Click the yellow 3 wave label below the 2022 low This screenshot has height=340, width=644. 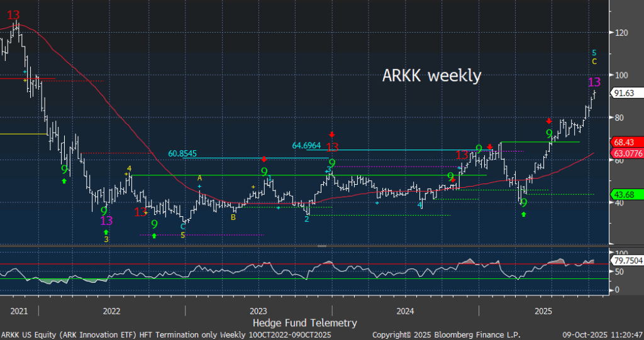pos(106,239)
